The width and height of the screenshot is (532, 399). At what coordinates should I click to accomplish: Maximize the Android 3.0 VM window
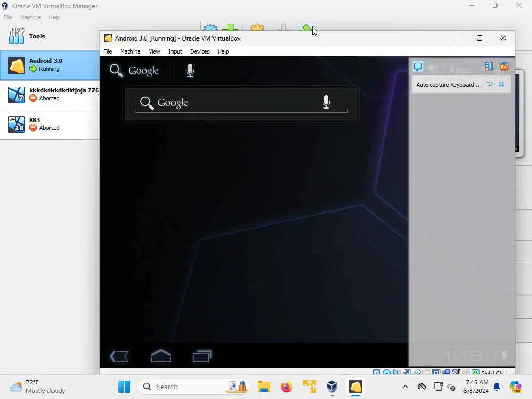[x=480, y=38]
